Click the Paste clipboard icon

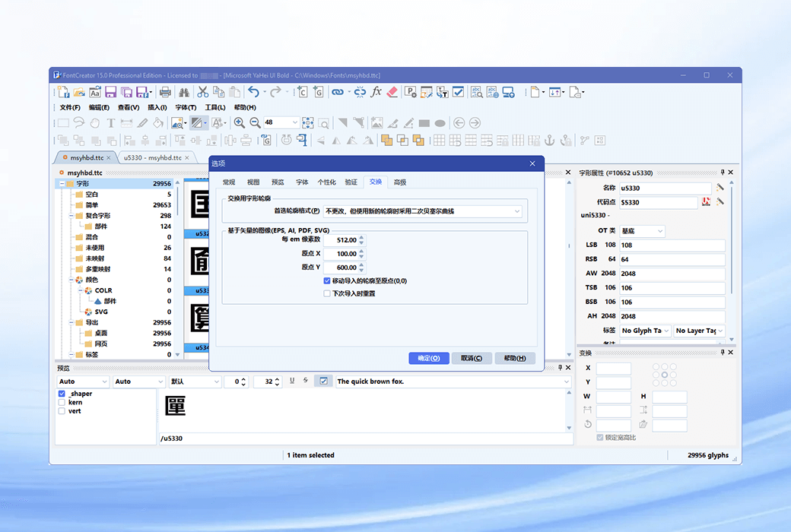pos(234,92)
